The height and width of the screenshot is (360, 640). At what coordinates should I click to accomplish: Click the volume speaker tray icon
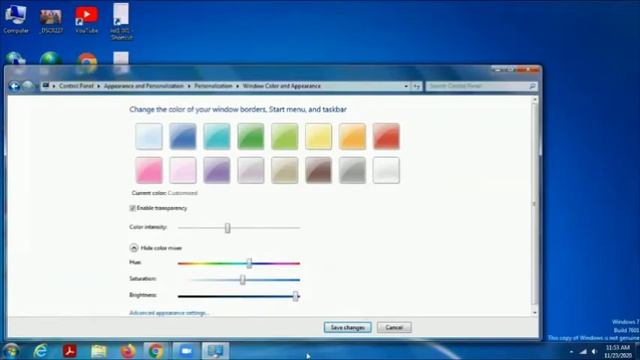click(595, 351)
